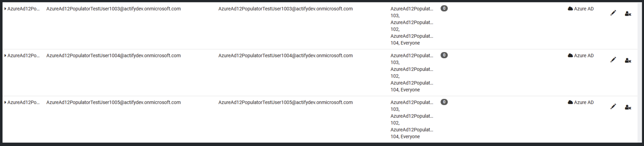The image size is (644, 146).
Task: Delete the TestUser1004 user account
Action: point(628,61)
